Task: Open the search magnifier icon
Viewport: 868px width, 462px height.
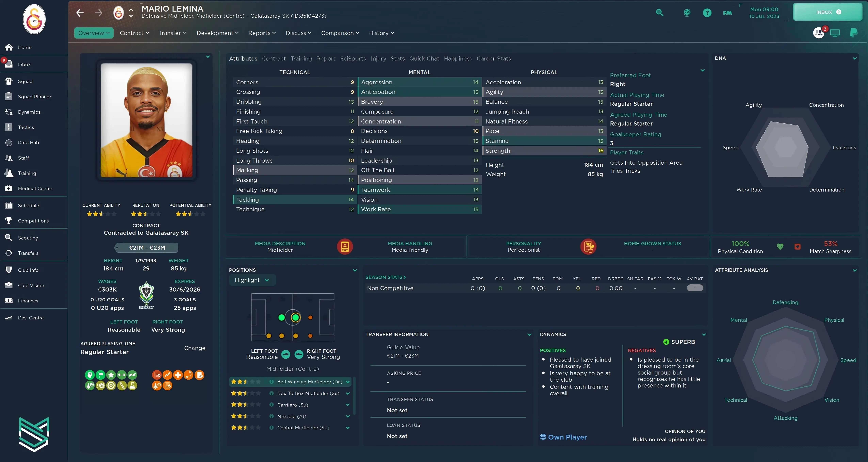Action: (659, 13)
